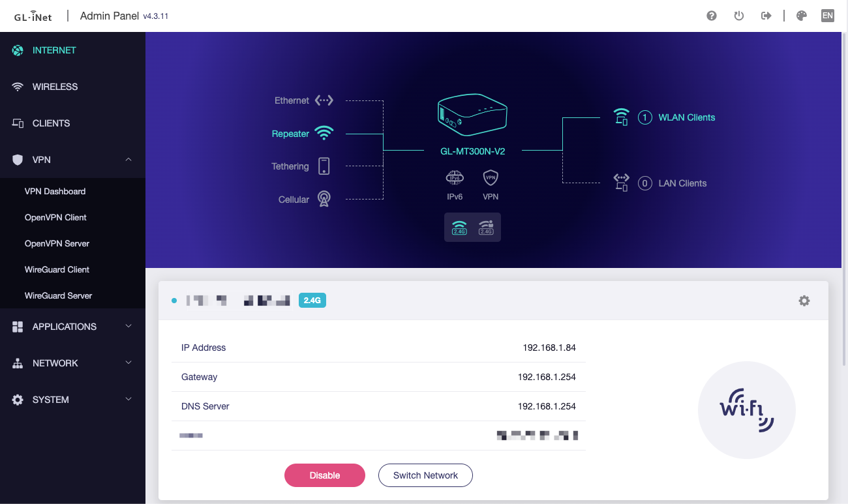
Task: Click the logout arrow icon
Action: 766,16
